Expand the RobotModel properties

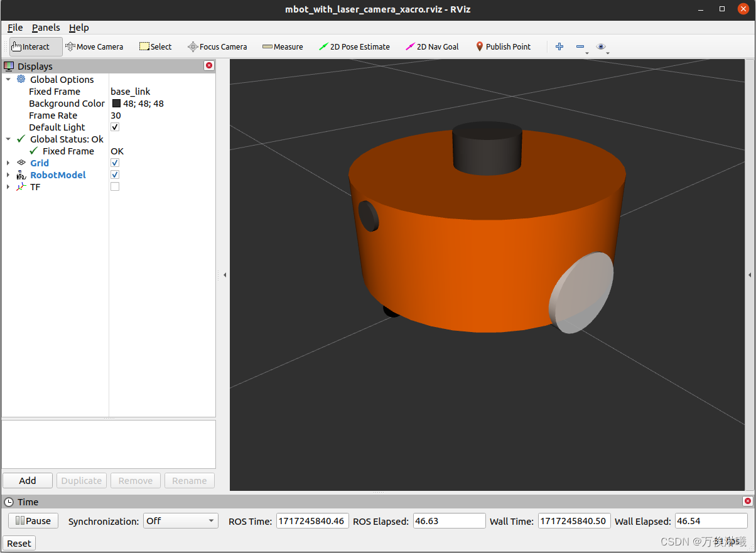pos(8,175)
